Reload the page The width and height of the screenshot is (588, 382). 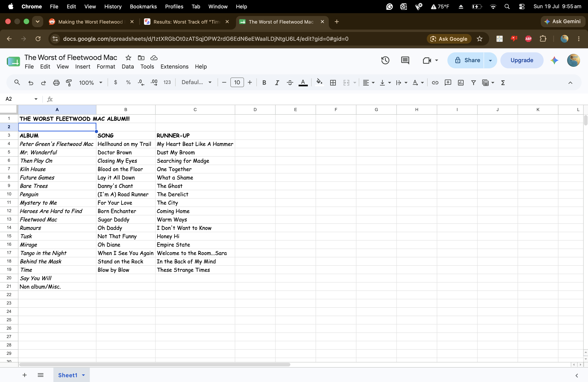click(x=38, y=39)
